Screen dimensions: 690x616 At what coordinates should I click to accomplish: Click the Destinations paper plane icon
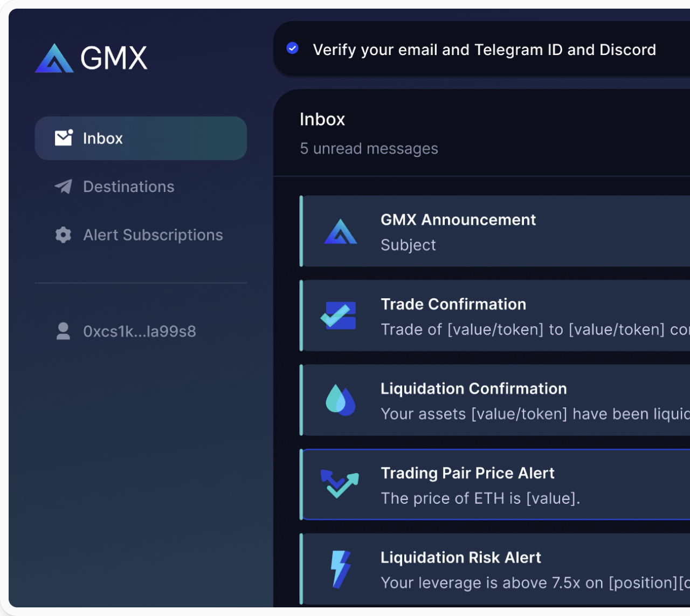[63, 187]
